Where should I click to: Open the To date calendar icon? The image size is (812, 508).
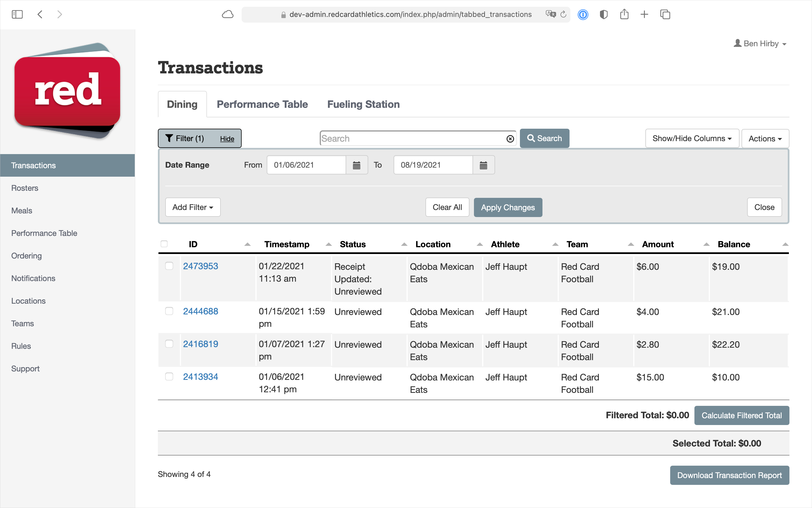click(484, 165)
